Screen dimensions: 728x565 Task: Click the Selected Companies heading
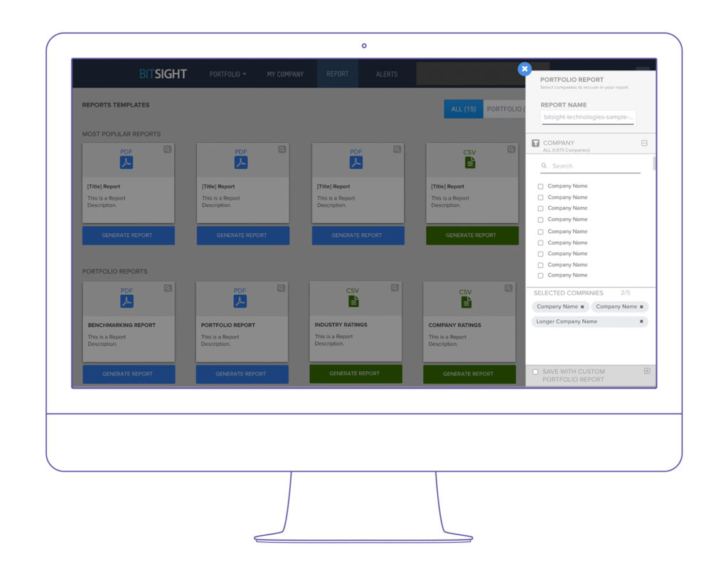pos(568,293)
